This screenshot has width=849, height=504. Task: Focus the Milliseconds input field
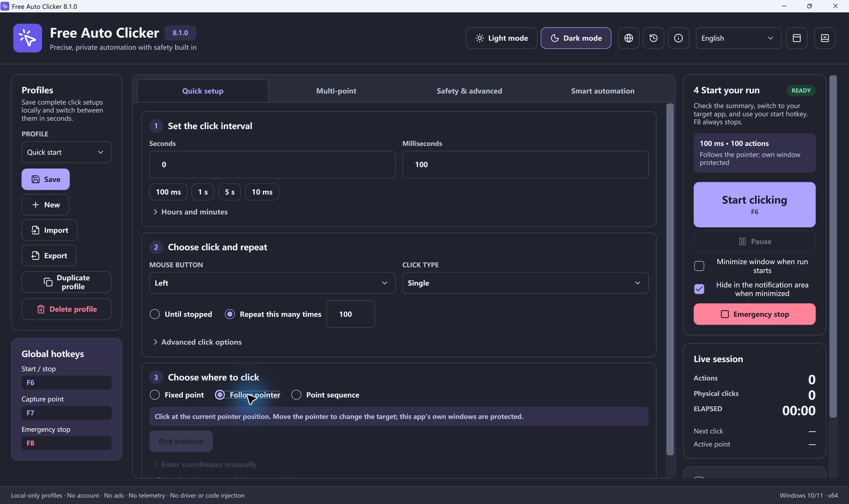click(x=525, y=164)
